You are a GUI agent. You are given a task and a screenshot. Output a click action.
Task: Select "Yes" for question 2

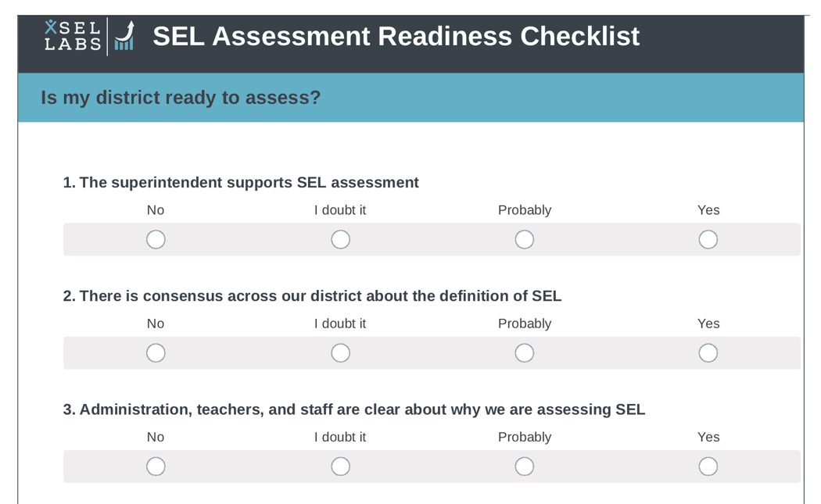pyautogui.click(x=708, y=352)
